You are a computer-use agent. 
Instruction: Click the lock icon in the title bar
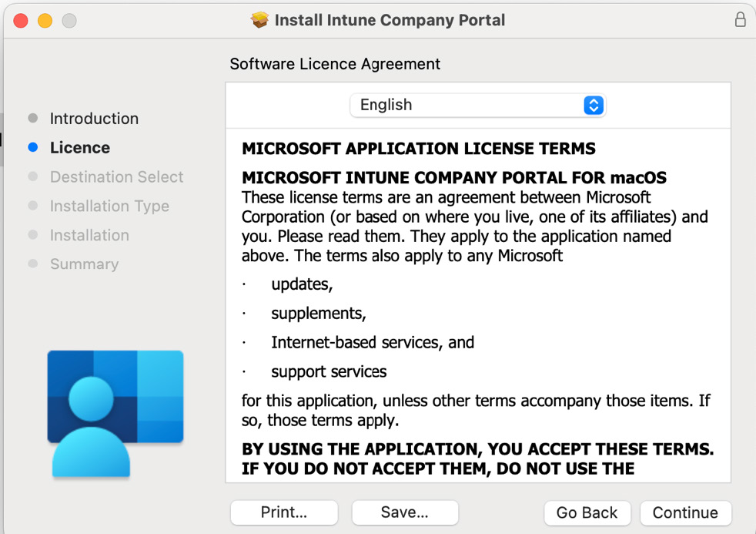(740, 20)
